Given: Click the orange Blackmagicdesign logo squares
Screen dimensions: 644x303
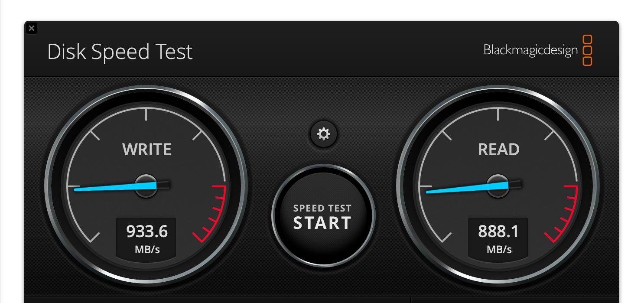Looking at the screenshot, I should pos(587,50).
